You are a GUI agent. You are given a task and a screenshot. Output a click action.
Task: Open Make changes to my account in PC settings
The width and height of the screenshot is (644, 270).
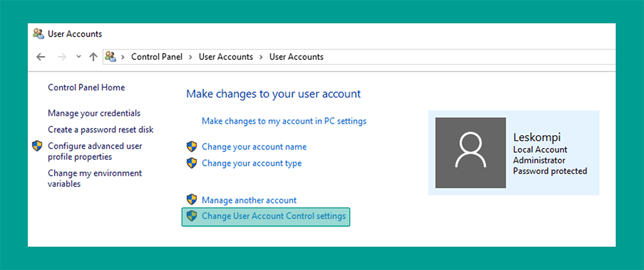(x=284, y=121)
